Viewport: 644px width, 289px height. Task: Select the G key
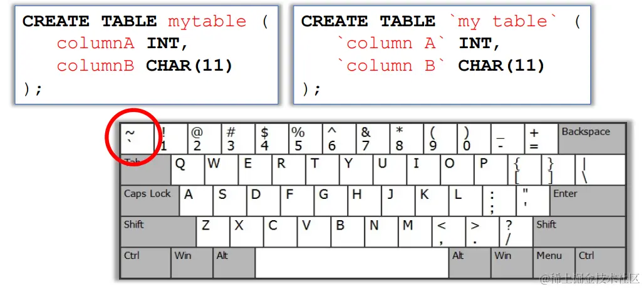click(331, 200)
